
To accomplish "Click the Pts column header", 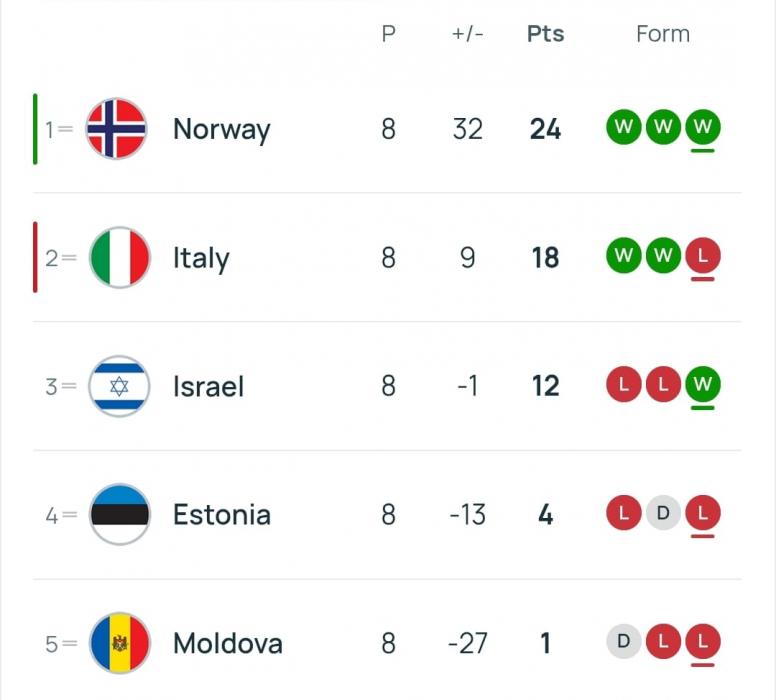I will (x=545, y=34).
